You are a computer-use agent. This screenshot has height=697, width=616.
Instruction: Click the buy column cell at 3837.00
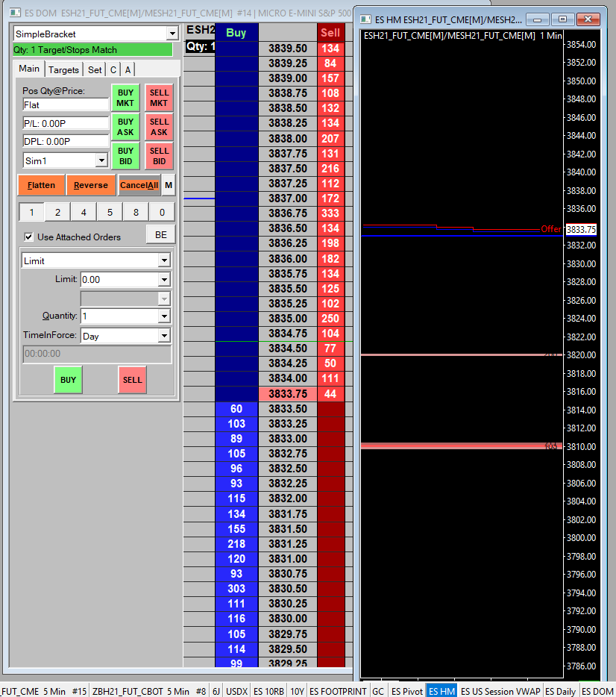236,199
